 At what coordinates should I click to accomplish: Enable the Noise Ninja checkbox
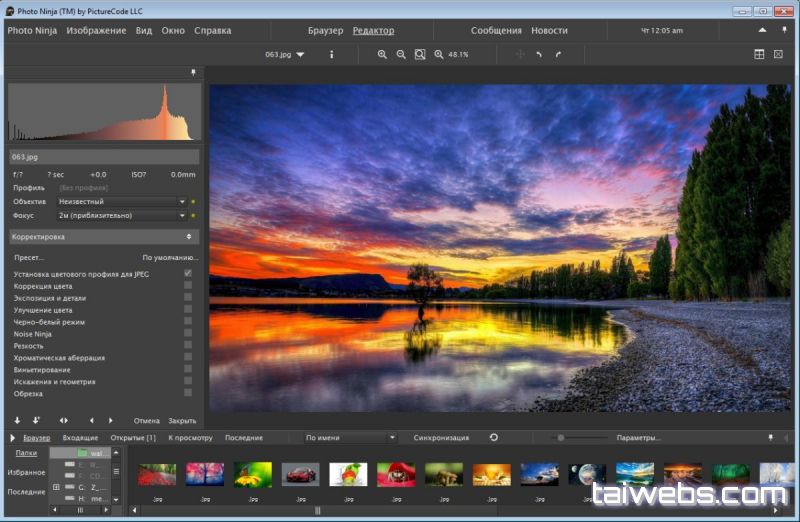188,334
